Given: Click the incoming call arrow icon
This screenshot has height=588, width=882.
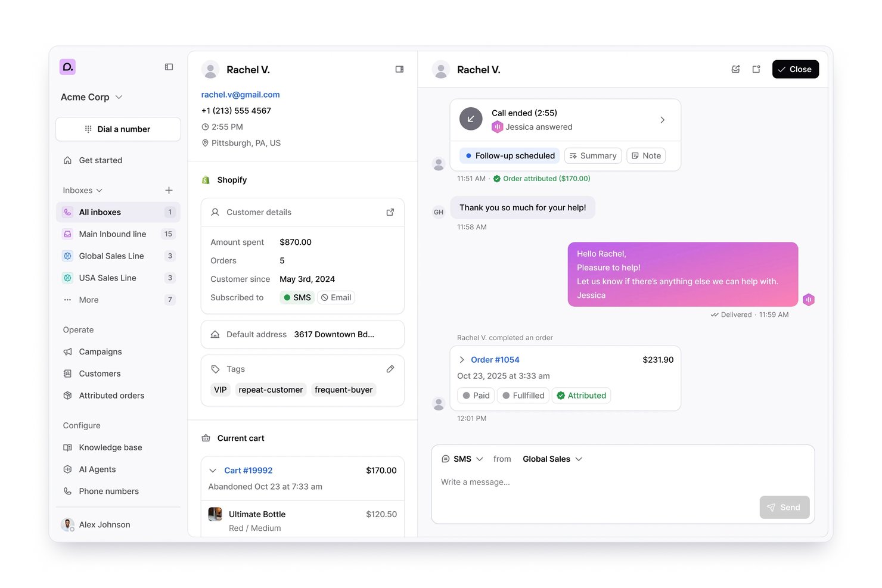Looking at the screenshot, I should tap(471, 119).
